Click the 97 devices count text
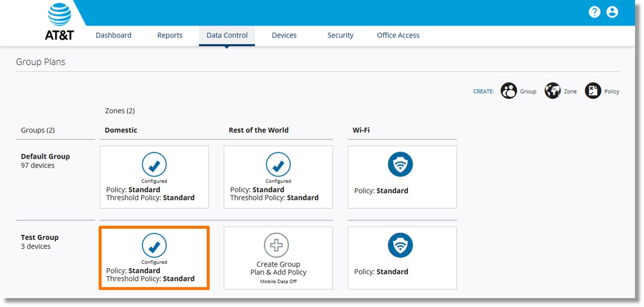 tap(38, 165)
